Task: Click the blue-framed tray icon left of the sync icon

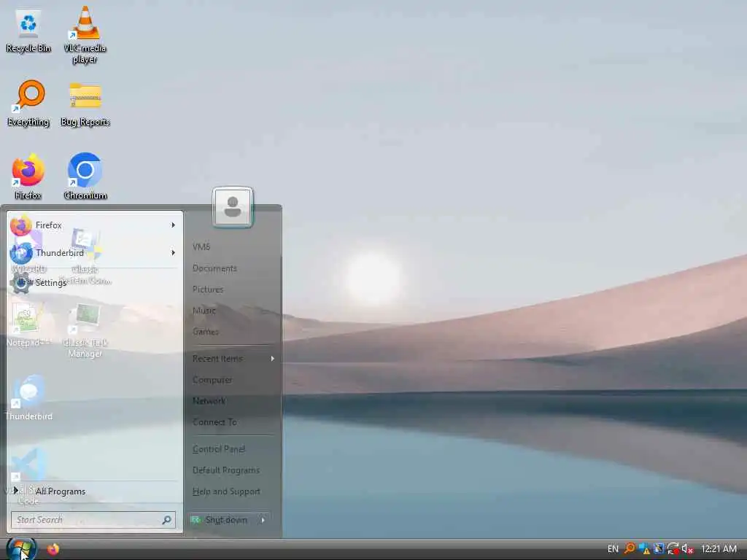Action: [x=659, y=548]
